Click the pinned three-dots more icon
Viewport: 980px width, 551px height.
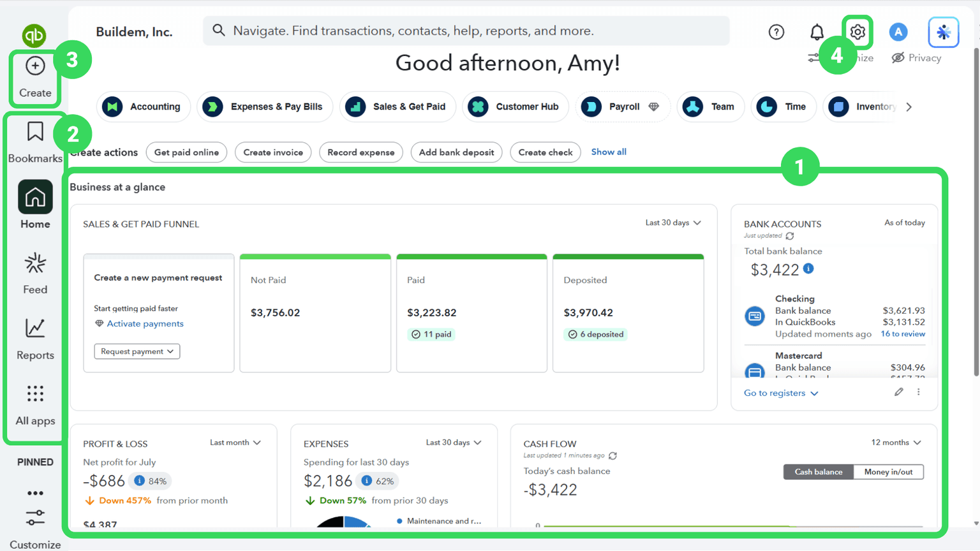(35, 493)
